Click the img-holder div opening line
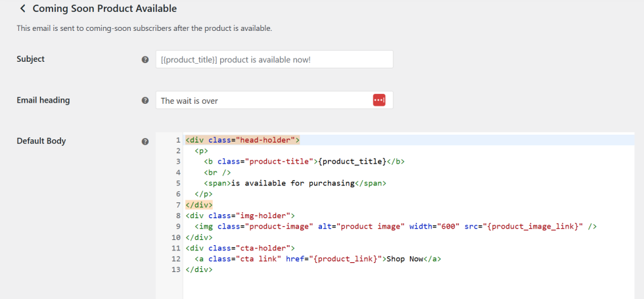Screen dimensions: 644x299 click(241, 216)
